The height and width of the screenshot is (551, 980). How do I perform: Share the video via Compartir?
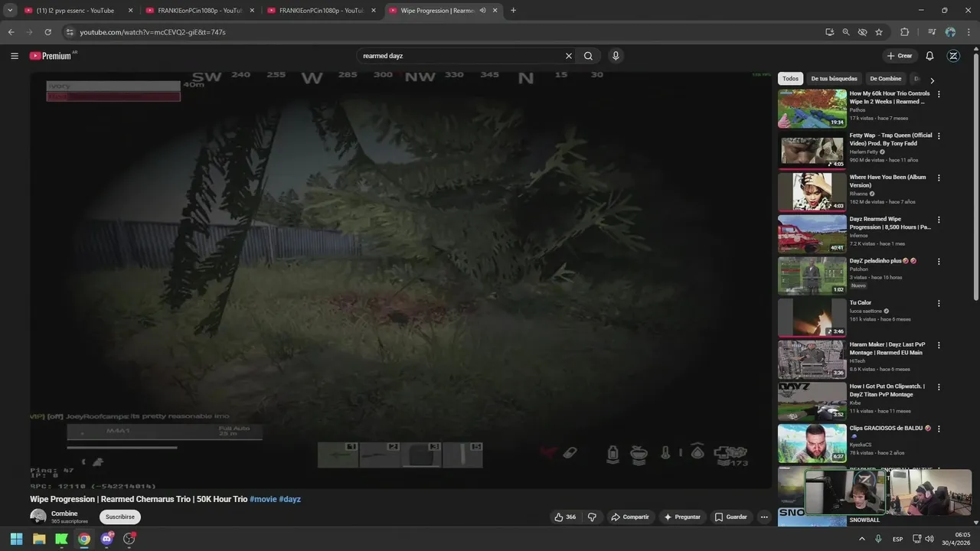(x=630, y=517)
